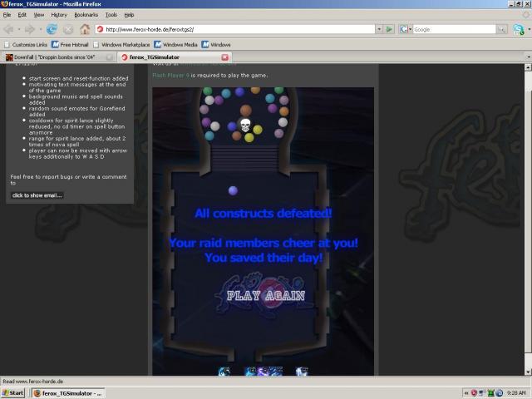Open the View menu

tap(39, 15)
